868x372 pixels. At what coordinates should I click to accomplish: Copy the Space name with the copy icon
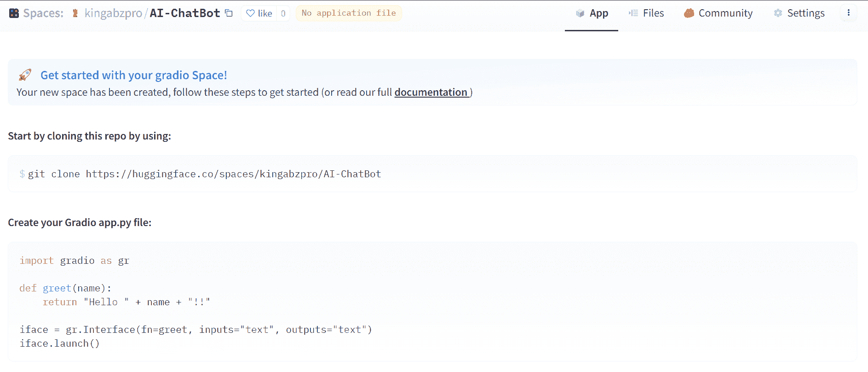point(229,13)
